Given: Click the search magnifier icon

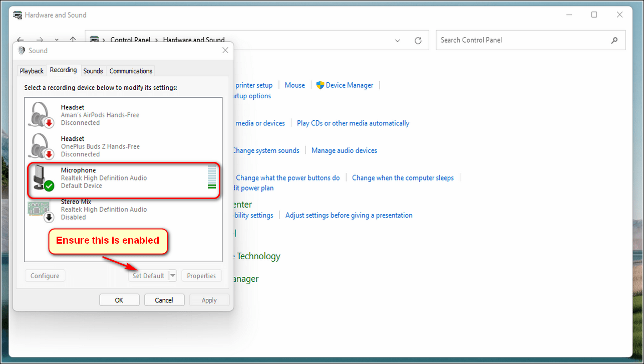Looking at the screenshot, I should click(614, 40).
